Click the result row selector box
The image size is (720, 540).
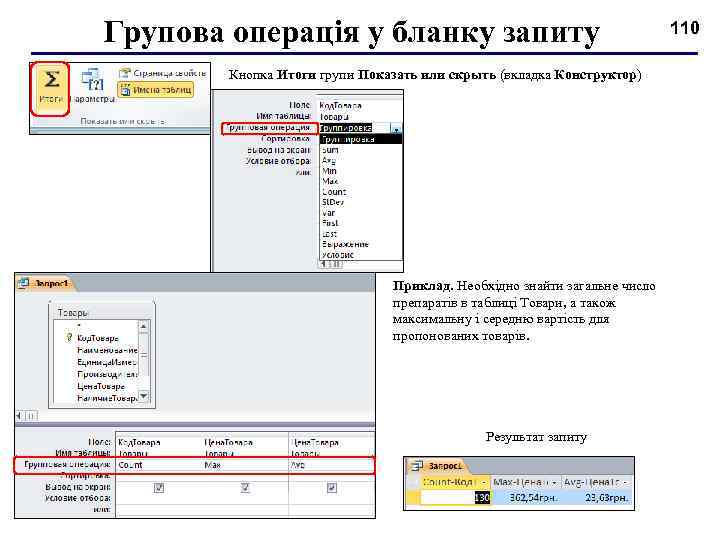(x=413, y=497)
